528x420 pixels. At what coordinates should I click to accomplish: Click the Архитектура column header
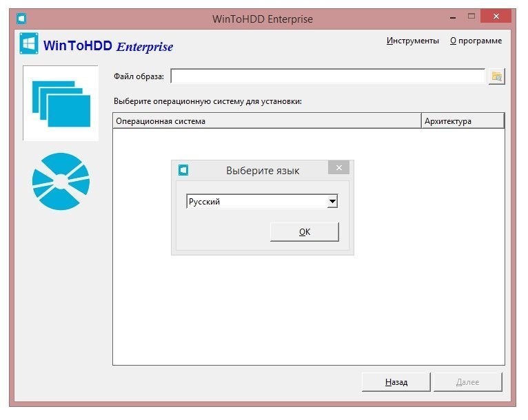pos(463,121)
